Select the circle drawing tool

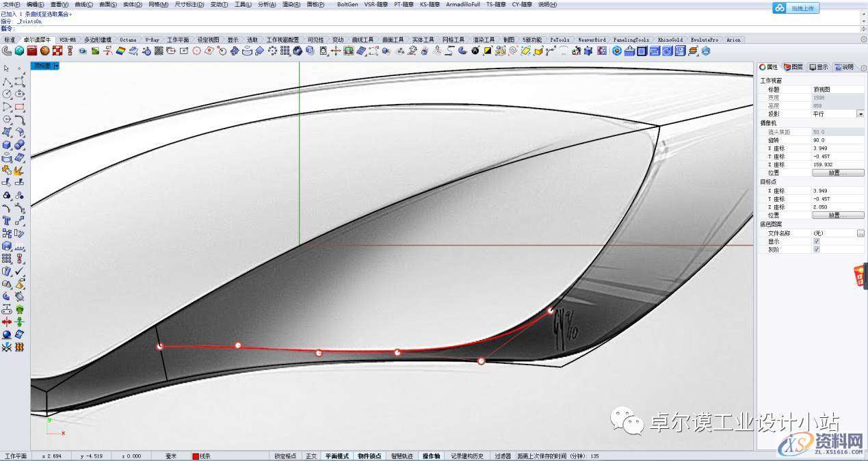(6, 94)
